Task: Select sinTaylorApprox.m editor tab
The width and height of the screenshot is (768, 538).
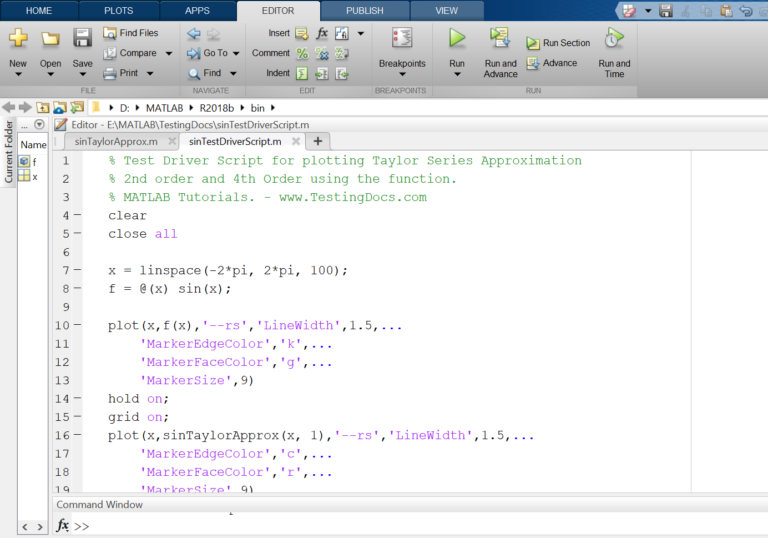Action: [x=116, y=142]
